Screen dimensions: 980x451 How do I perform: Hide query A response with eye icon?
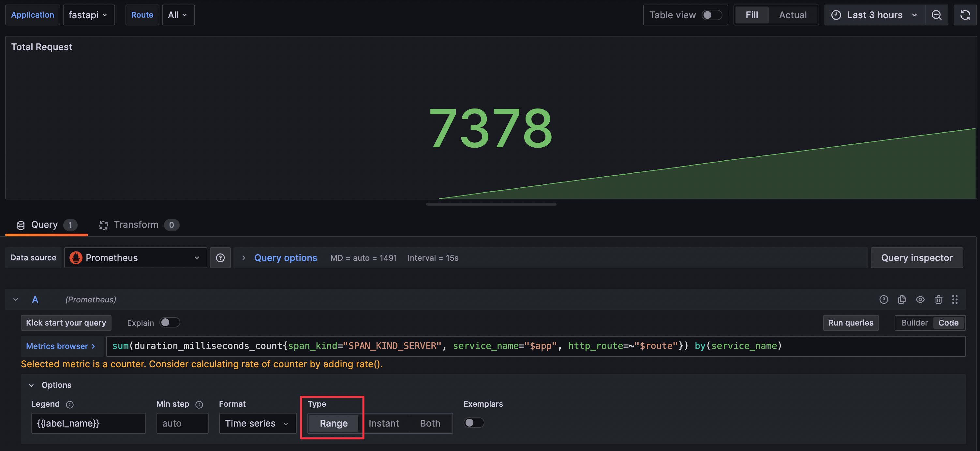920,299
